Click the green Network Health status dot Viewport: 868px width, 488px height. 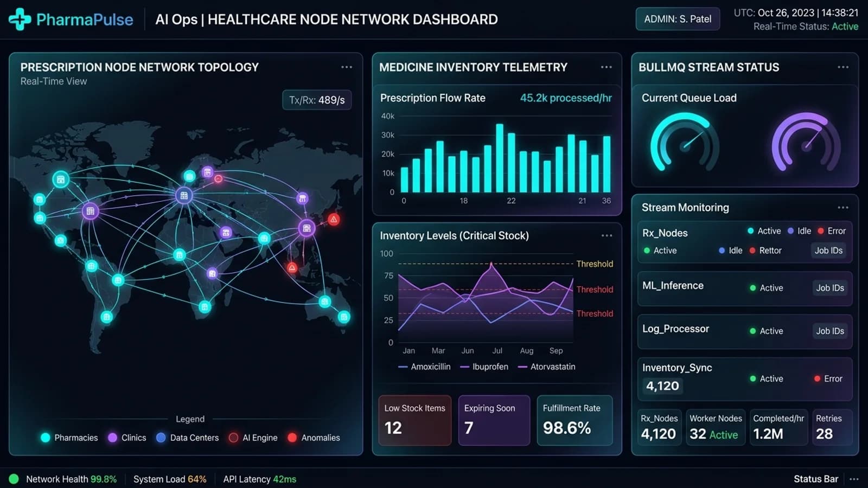click(14, 479)
